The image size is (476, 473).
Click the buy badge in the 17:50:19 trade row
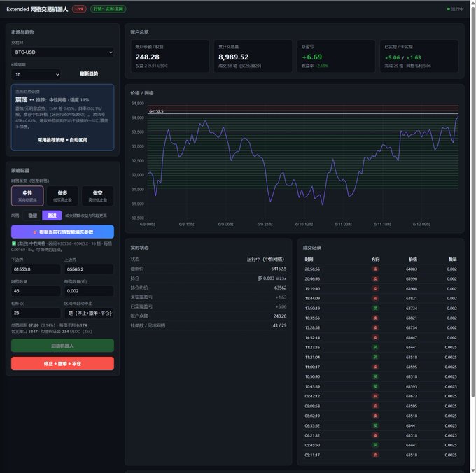375,309
